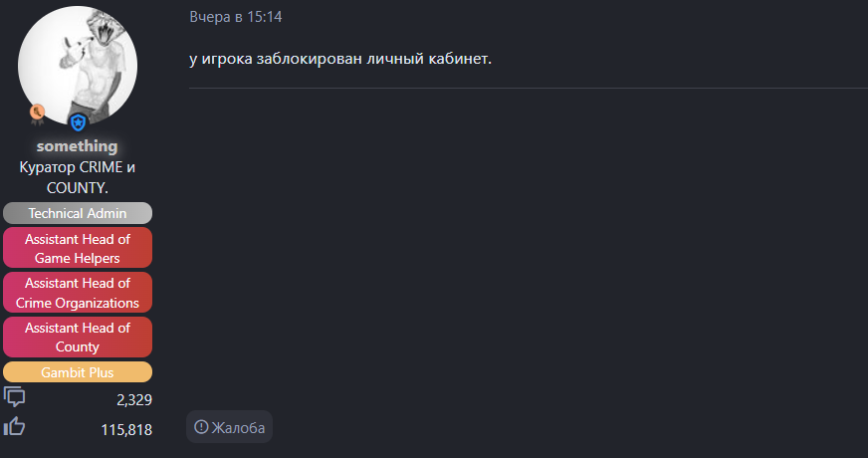Click the exclamation icon in Жалоба button
The height and width of the screenshot is (458, 868).
coord(201,427)
